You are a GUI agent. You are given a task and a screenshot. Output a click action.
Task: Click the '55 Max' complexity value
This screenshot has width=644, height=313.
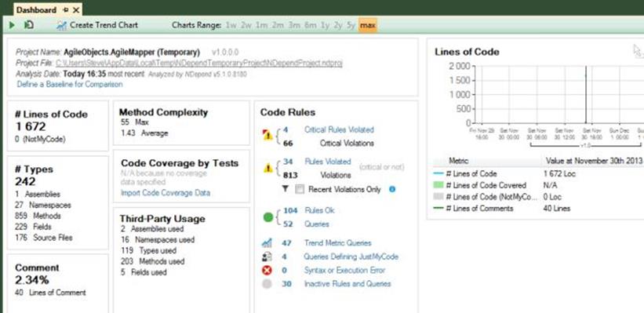(x=135, y=122)
